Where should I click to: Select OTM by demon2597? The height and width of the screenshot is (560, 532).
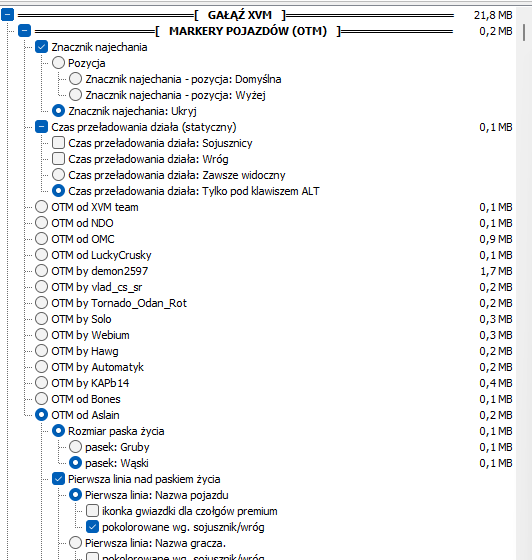coord(41,271)
